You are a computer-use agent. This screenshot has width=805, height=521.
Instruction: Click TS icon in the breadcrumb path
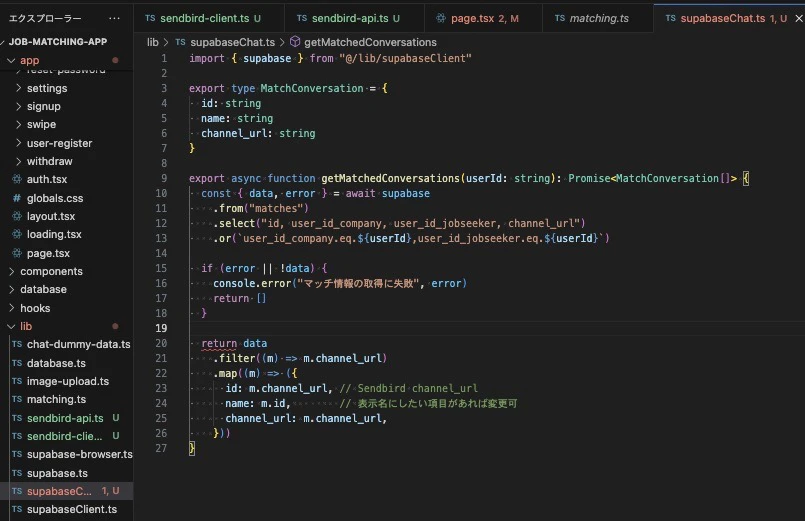pos(180,42)
